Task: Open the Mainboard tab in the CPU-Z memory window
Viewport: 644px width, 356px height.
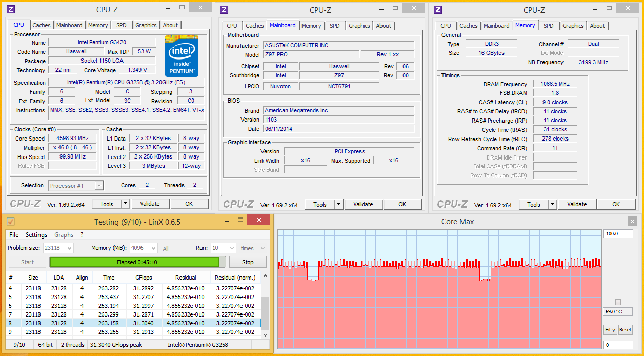Action: click(x=496, y=26)
